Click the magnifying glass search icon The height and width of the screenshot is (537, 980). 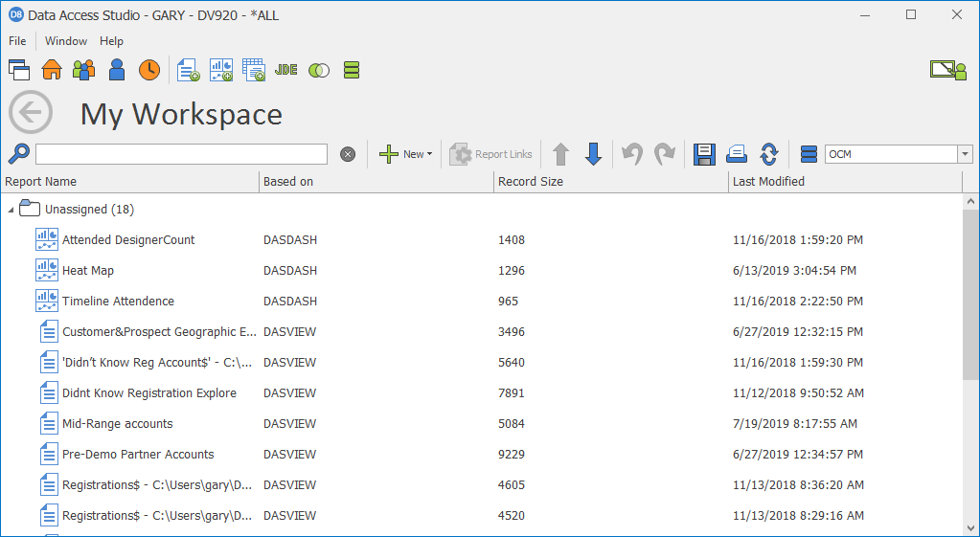[x=19, y=153]
